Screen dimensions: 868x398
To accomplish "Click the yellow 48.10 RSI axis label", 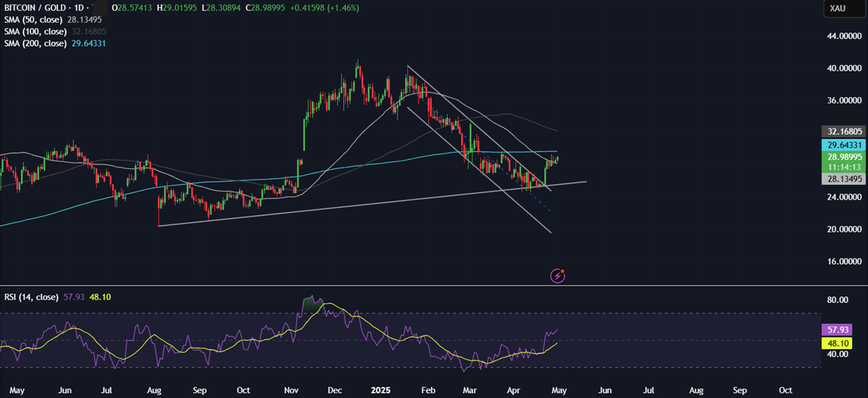I will 835,343.
